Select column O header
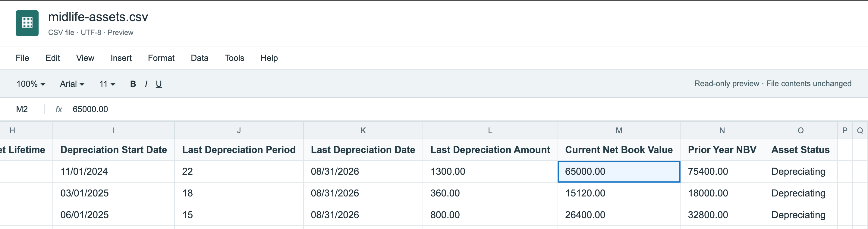The width and height of the screenshot is (868, 229). pyautogui.click(x=800, y=130)
